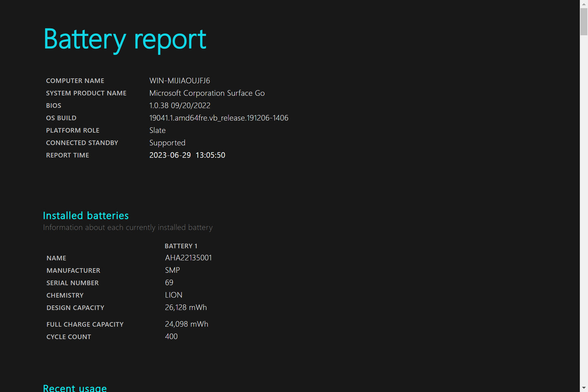
Task: Click the SERIAL NUMBER label
Action: coord(72,283)
